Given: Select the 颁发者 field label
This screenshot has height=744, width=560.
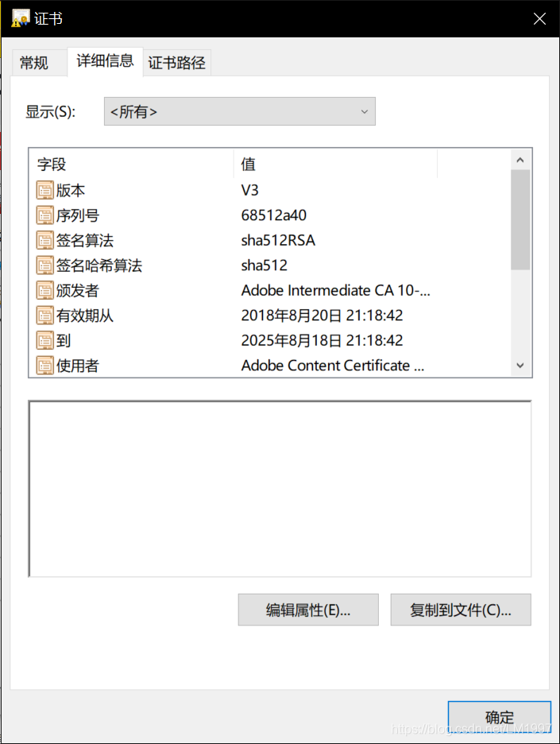Looking at the screenshot, I should (78, 290).
